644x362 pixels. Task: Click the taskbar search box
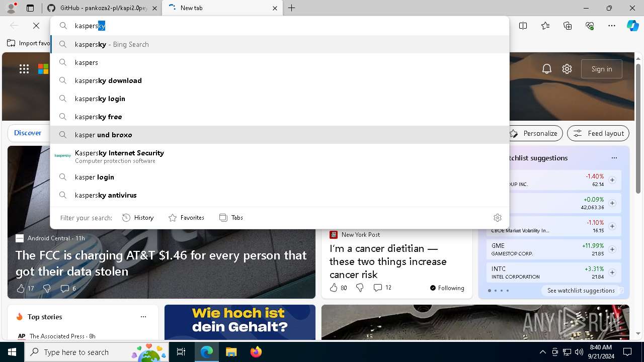click(98, 352)
